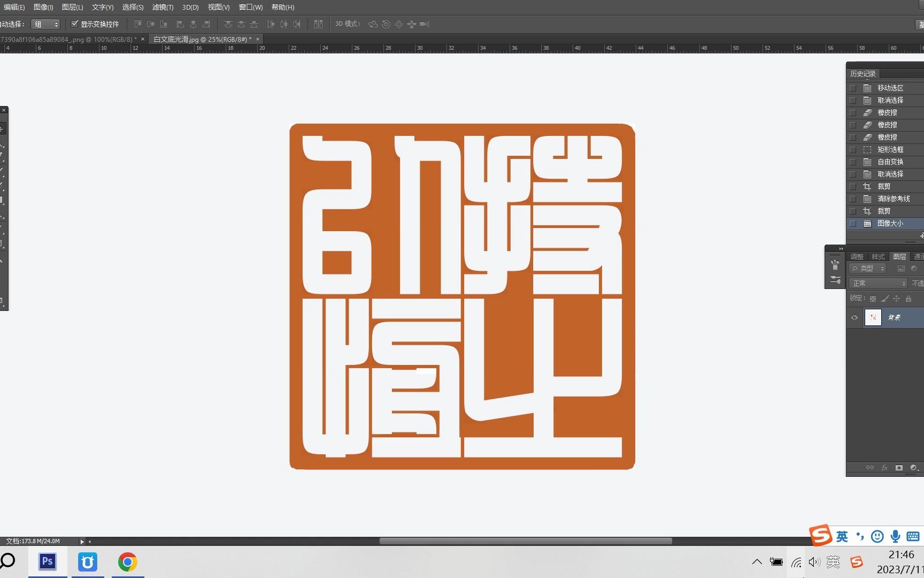The width and height of the screenshot is (924, 578).
Task: Click the adjustment layer filter icon in Layers panel
Action: tap(914, 268)
